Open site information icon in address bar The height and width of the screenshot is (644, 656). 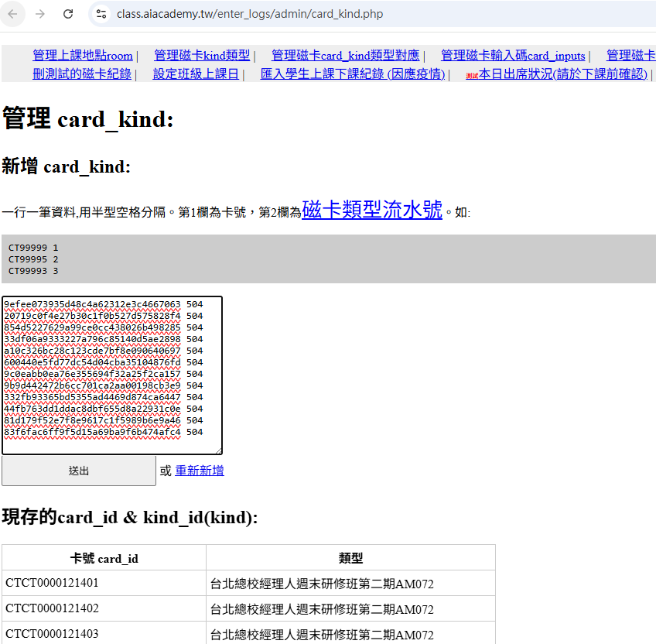pyautogui.click(x=100, y=14)
